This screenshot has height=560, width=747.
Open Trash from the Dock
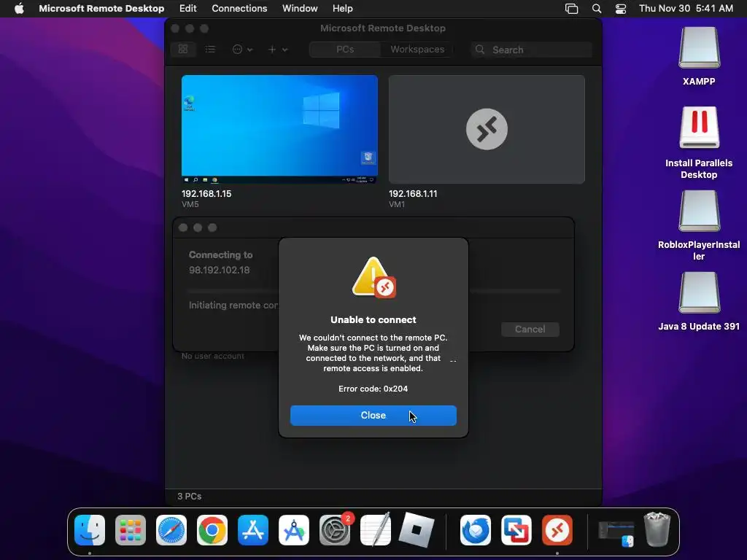pyautogui.click(x=657, y=529)
